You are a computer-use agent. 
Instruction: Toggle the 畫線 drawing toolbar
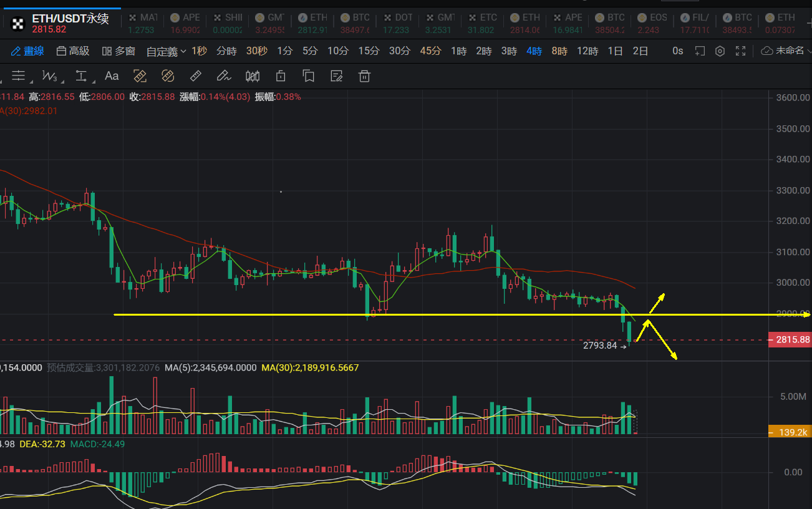(27, 51)
